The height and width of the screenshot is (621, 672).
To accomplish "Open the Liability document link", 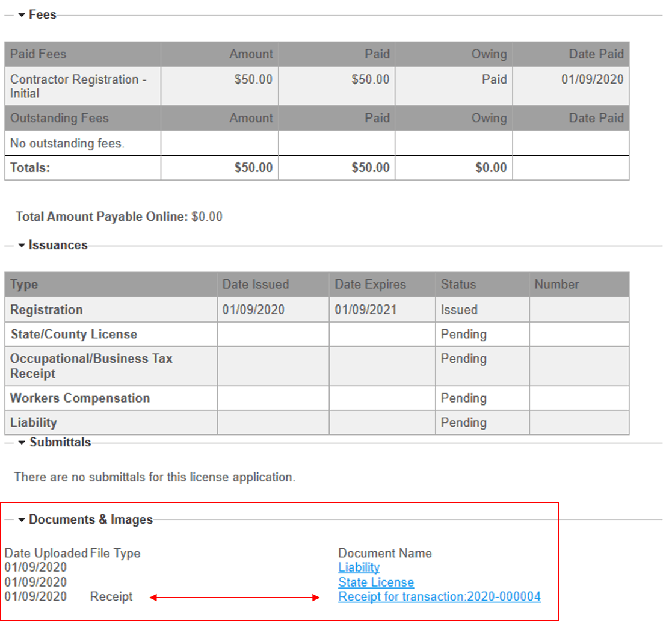I will coord(359,567).
